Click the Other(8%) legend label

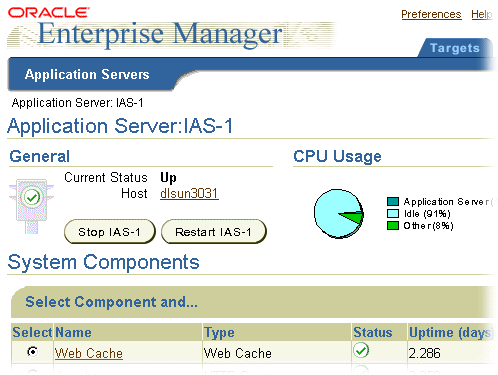click(428, 226)
